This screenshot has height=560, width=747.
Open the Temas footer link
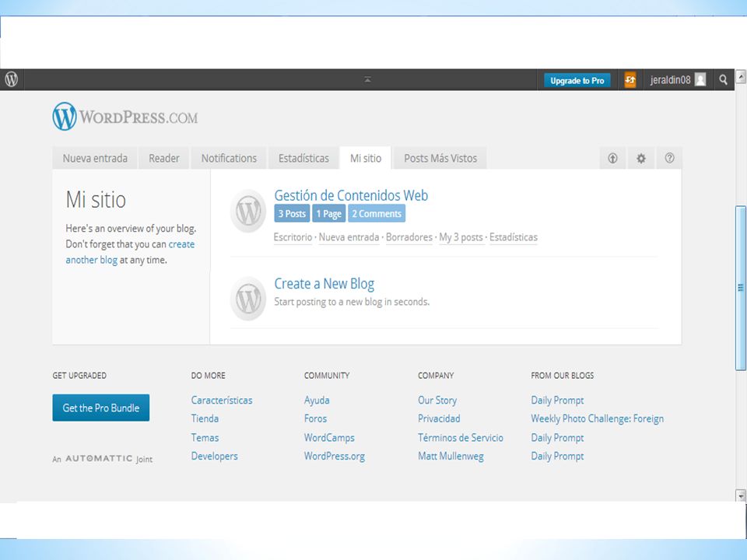tap(205, 438)
